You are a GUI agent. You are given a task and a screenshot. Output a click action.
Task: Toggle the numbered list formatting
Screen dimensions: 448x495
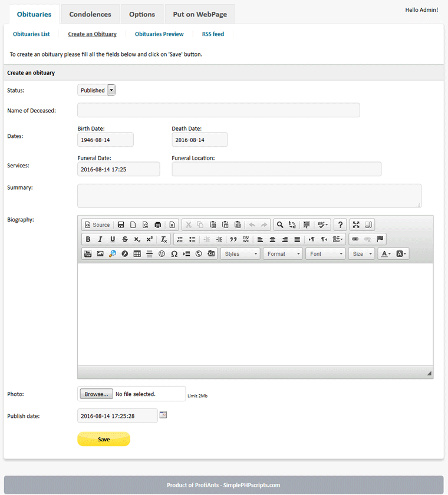tap(179, 239)
